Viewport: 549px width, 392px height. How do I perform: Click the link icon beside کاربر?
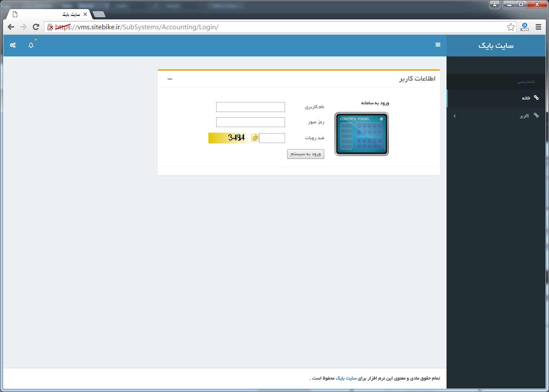(x=536, y=115)
